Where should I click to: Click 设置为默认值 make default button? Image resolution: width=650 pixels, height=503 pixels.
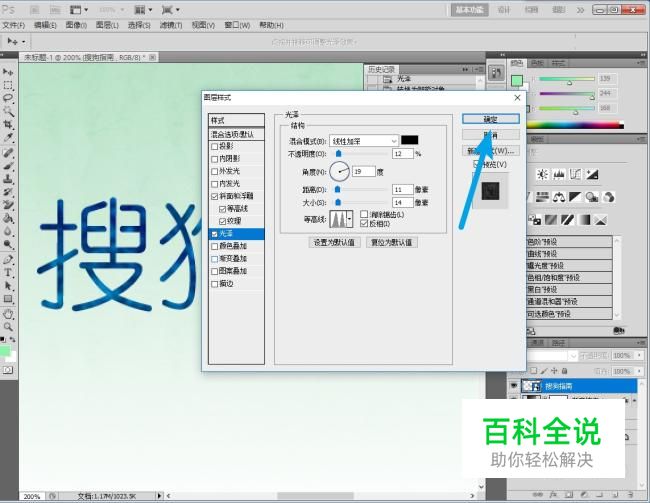click(334, 243)
